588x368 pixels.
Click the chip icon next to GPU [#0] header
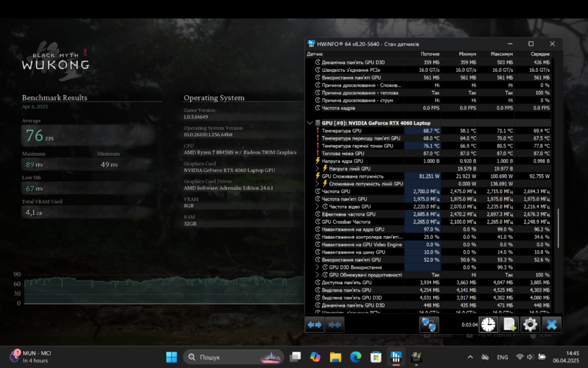click(318, 123)
